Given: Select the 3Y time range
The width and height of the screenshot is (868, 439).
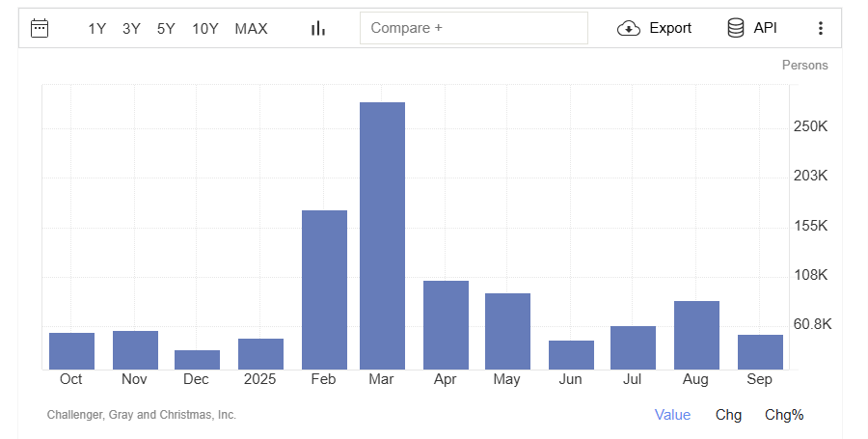Looking at the screenshot, I should point(131,28).
